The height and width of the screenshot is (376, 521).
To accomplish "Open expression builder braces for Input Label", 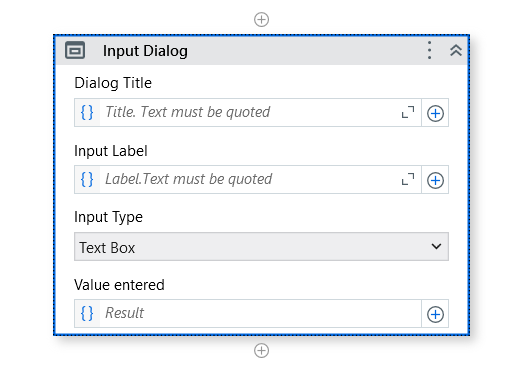I will coord(87,179).
